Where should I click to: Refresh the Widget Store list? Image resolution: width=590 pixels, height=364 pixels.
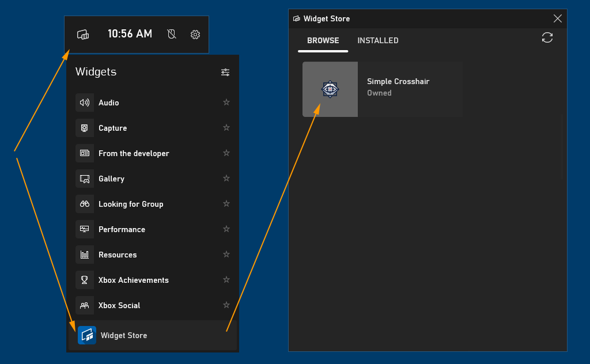(x=547, y=37)
